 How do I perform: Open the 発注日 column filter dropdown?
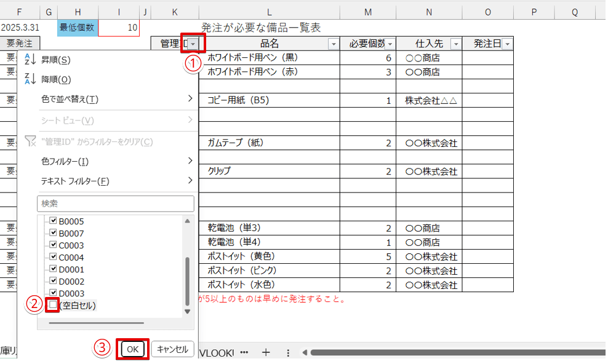(x=507, y=44)
